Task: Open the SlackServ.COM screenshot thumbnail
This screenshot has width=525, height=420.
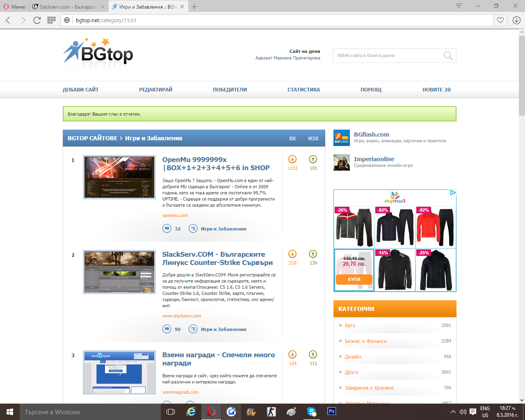Action: (x=119, y=272)
